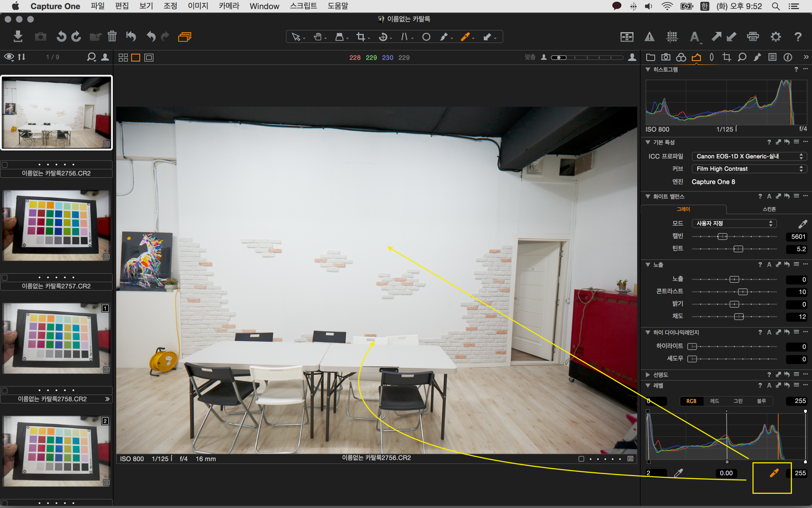Toggle the viewer eye icon
Image resolution: width=812 pixels, height=508 pixels.
pyautogui.click(x=9, y=57)
